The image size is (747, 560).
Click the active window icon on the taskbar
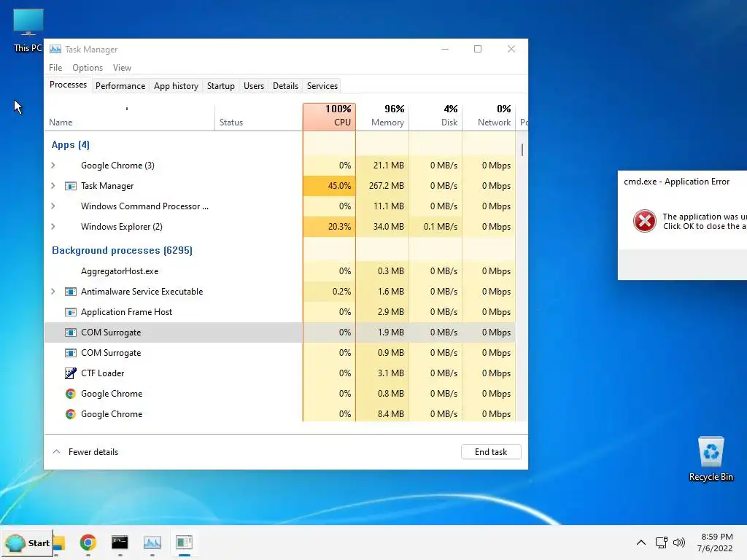pos(184,542)
